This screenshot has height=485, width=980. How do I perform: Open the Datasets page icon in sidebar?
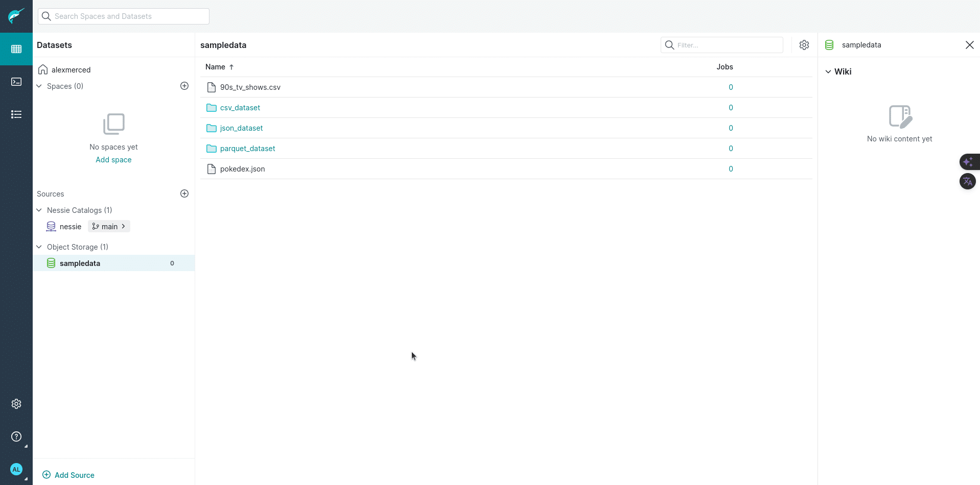pos(16,49)
